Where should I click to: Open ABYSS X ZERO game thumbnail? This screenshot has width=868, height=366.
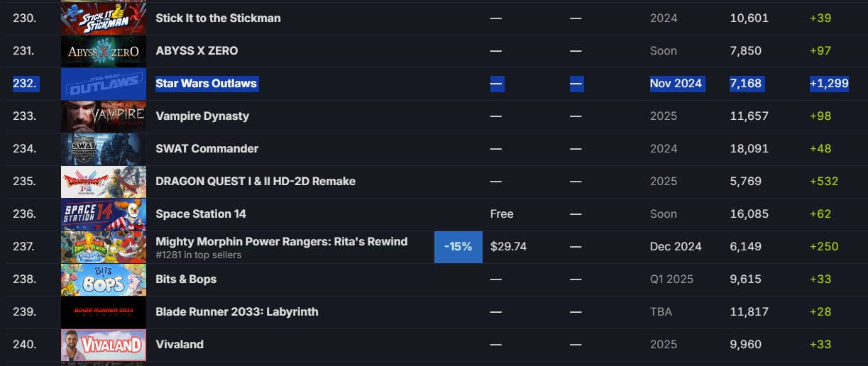click(104, 51)
